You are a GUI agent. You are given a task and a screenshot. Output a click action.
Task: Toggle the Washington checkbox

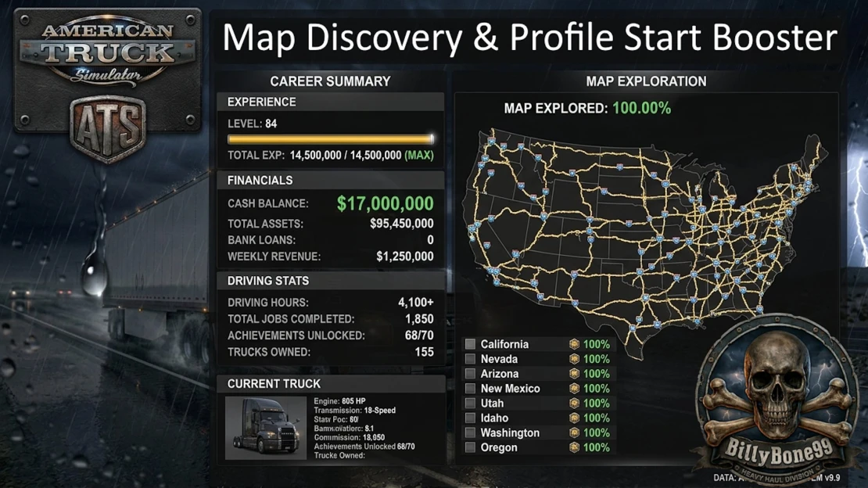(x=470, y=432)
